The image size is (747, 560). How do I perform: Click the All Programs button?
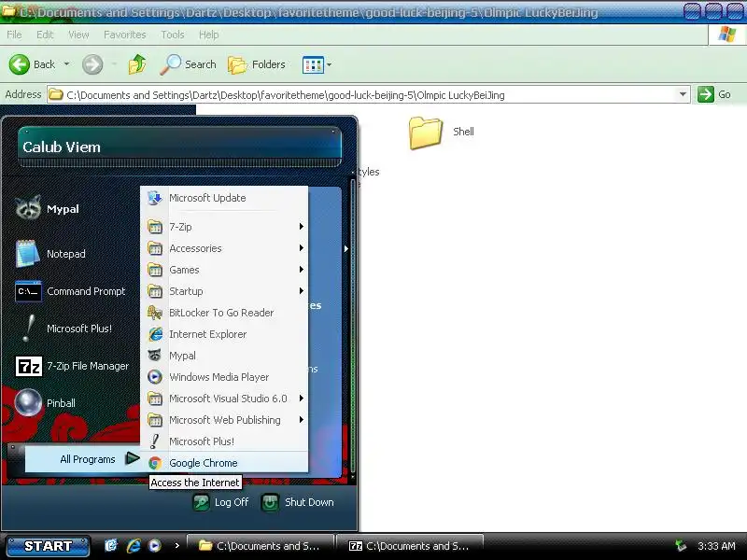coord(82,459)
